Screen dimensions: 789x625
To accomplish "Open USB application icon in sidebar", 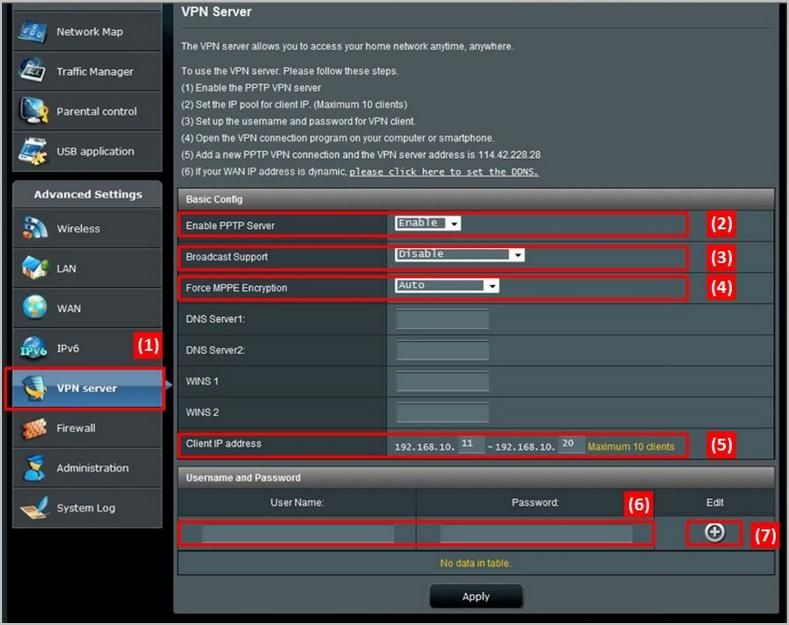I will point(33,151).
